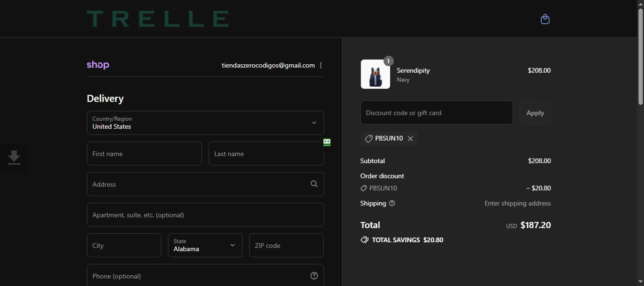Viewport: 644px width, 286px height.
Task: Click the Shop Pay logo
Action: [98, 65]
